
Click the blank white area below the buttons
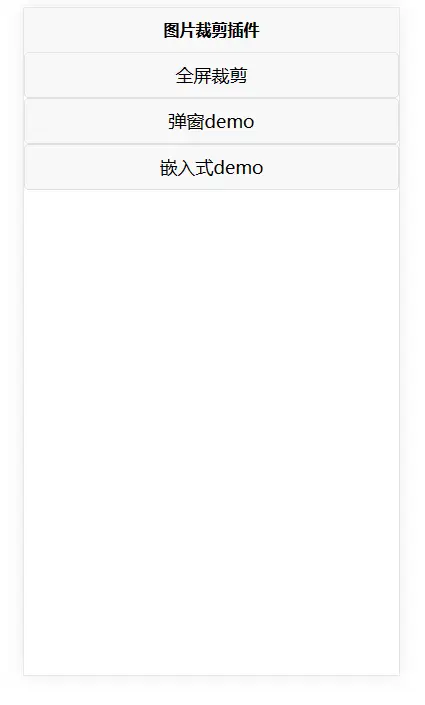coord(211,432)
